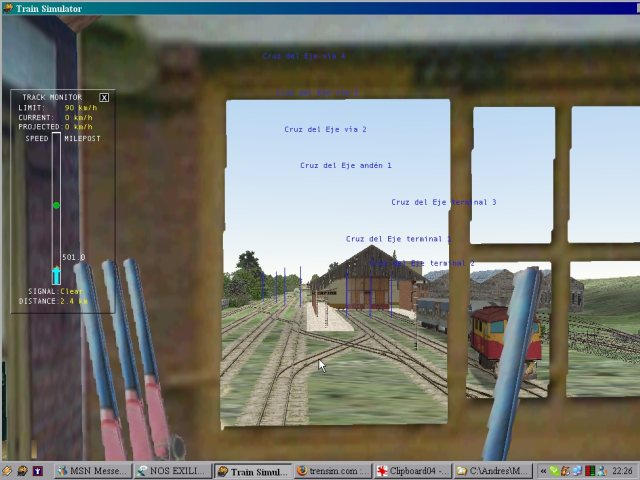Open the C:\Andres folder taskbar button

(x=490, y=471)
